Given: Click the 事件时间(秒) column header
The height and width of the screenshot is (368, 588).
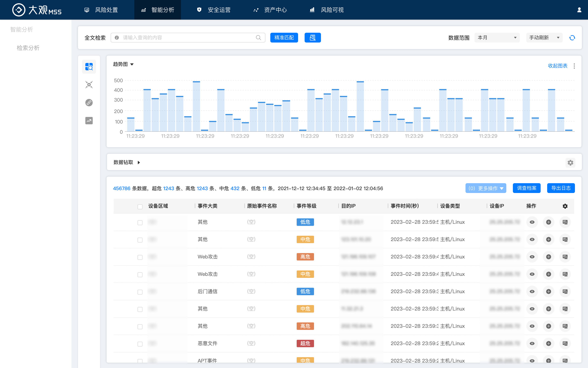Looking at the screenshot, I should [x=405, y=206].
